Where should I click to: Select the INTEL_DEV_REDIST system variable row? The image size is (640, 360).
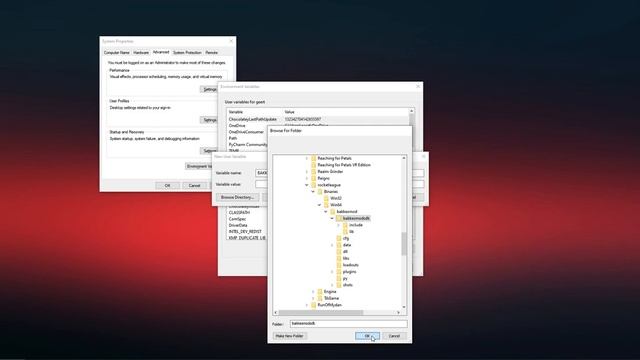click(x=247, y=231)
